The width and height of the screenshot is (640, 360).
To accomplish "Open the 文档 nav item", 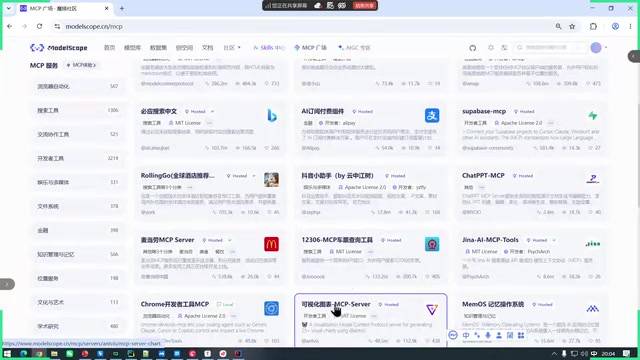I will tap(207, 48).
